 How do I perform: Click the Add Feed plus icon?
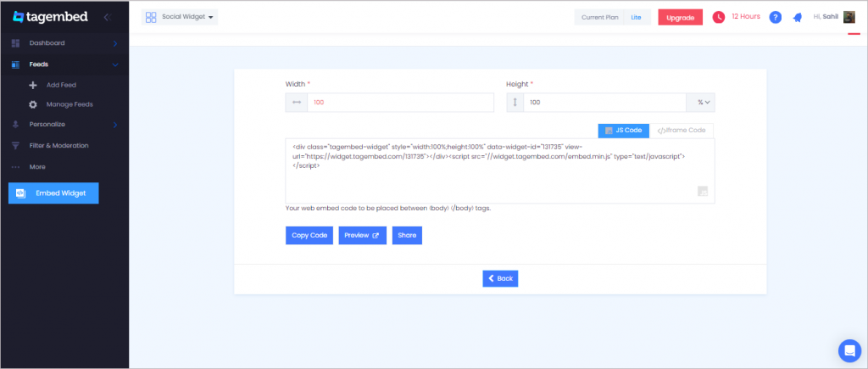point(33,86)
